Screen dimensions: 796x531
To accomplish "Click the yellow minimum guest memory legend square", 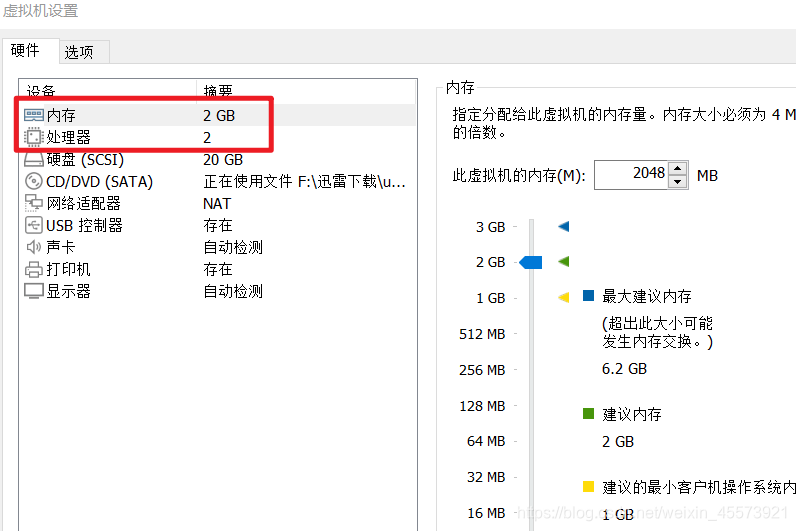I will (x=588, y=487).
